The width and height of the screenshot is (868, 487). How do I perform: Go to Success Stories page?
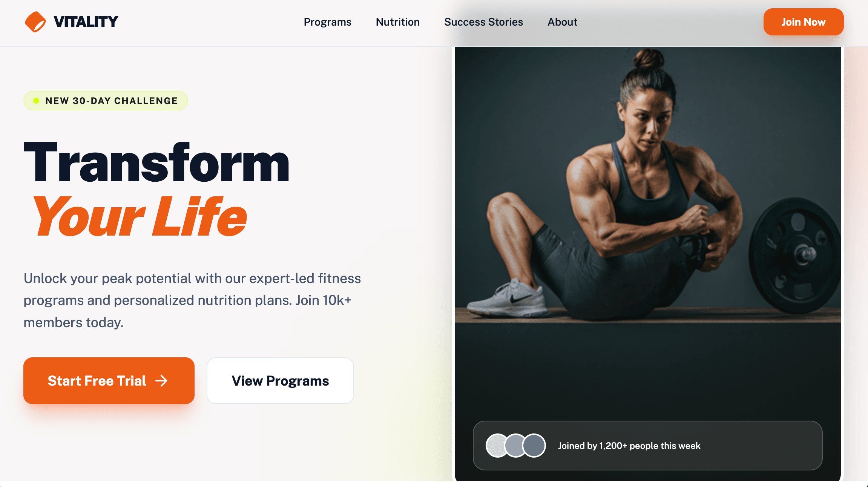click(x=483, y=22)
